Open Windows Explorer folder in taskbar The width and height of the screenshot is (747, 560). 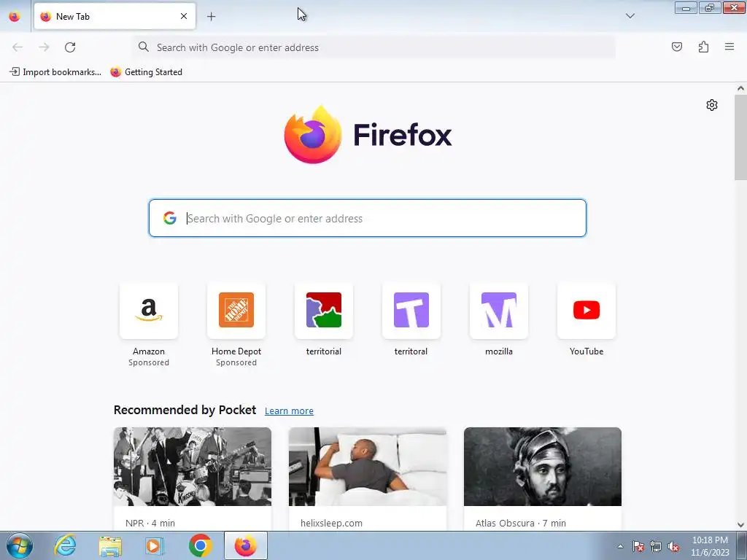pos(110,545)
